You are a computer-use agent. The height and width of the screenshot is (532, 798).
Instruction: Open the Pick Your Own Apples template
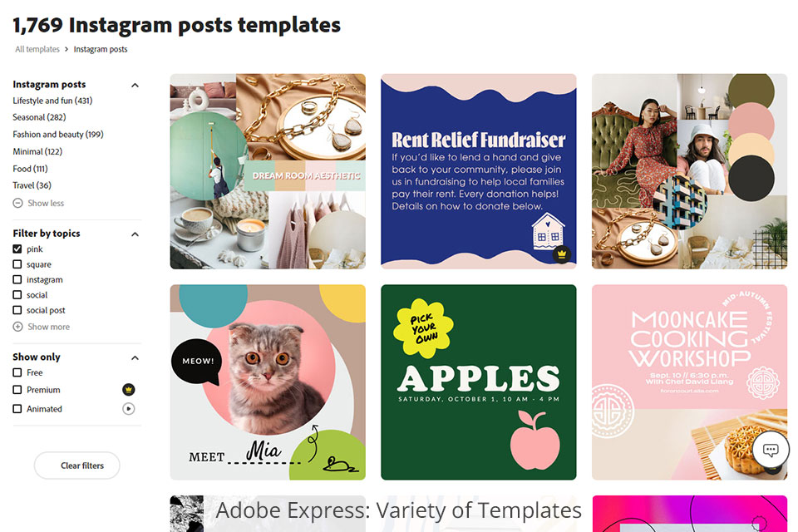click(479, 382)
